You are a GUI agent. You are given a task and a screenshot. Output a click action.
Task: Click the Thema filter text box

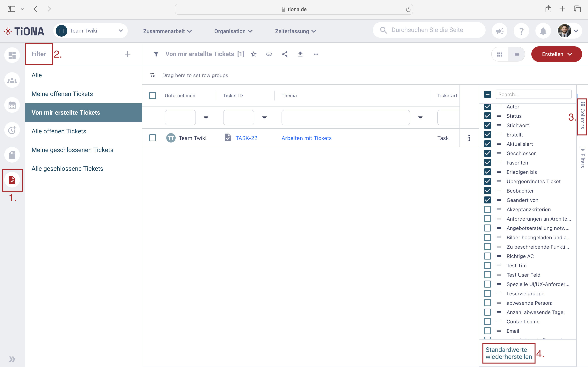[346, 117]
